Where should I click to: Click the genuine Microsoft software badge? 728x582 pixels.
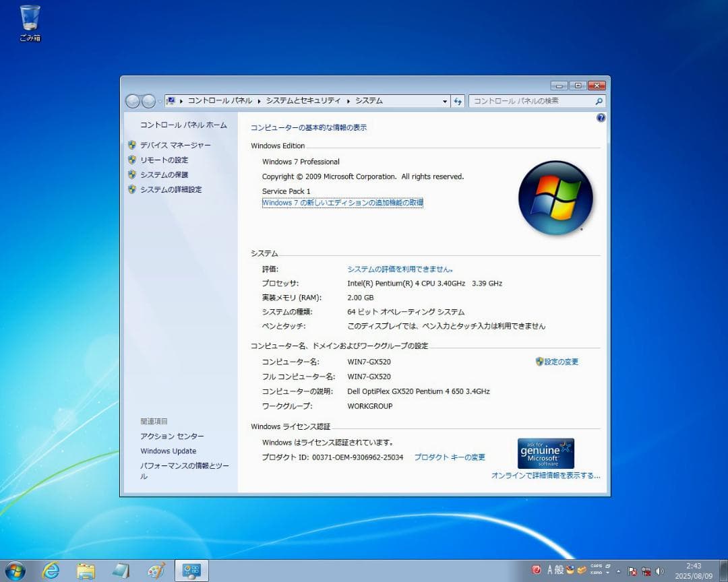point(545,453)
